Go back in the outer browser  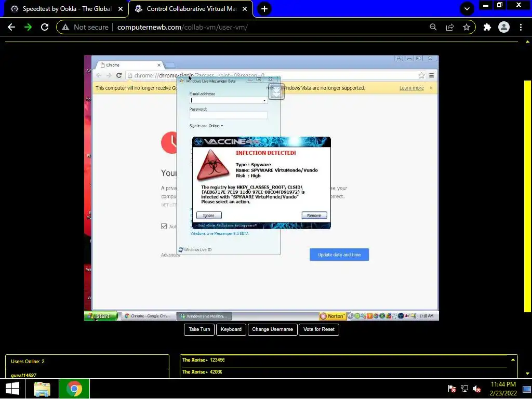click(x=11, y=27)
